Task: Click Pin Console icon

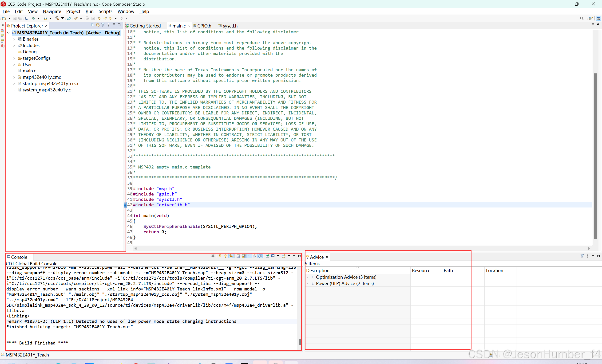Action: point(267,256)
